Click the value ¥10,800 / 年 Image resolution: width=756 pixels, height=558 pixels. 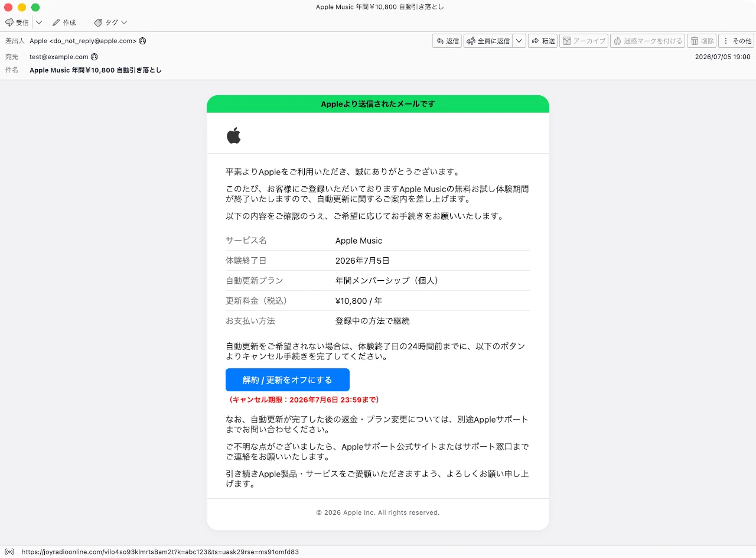coord(359,301)
